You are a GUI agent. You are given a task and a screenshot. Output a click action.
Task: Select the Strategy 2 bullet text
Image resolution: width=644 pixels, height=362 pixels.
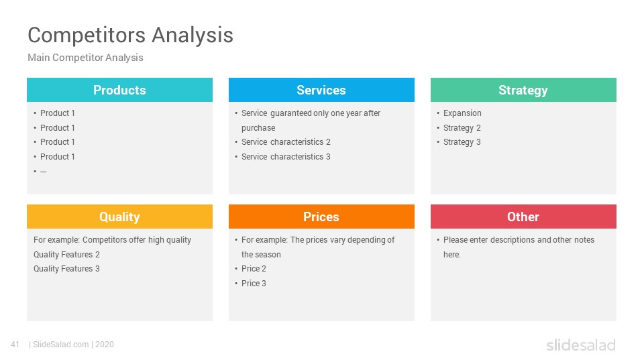point(462,127)
